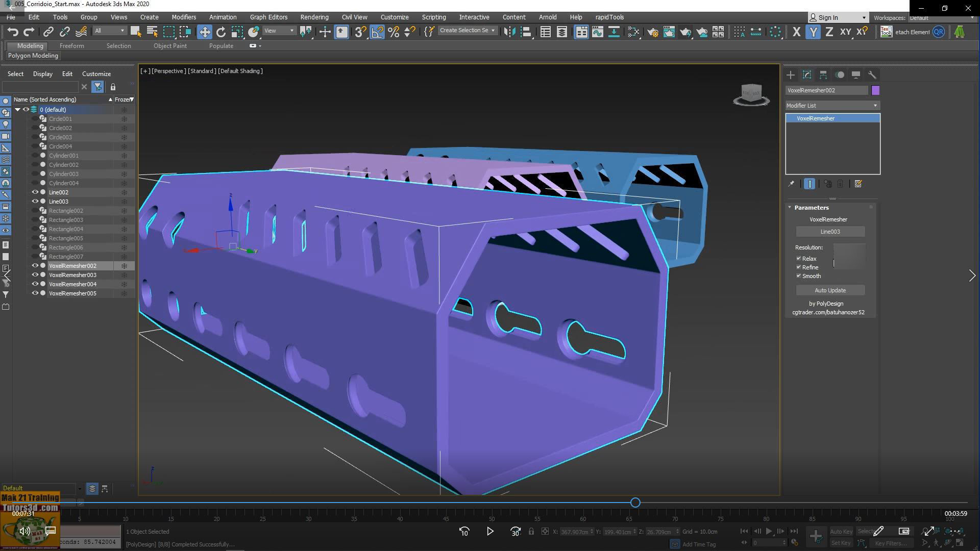
Task: Toggle Angle Snap icon
Action: click(377, 32)
